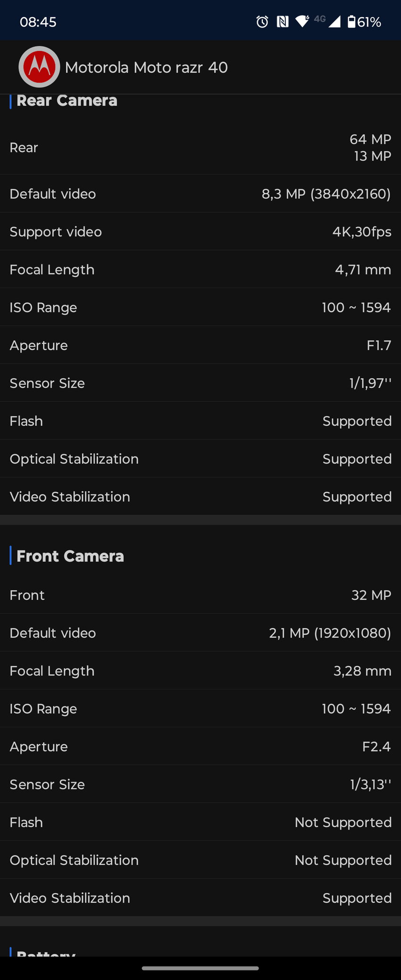
Task: Tap the front Aperture F2.4 value
Action: pyautogui.click(x=376, y=747)
